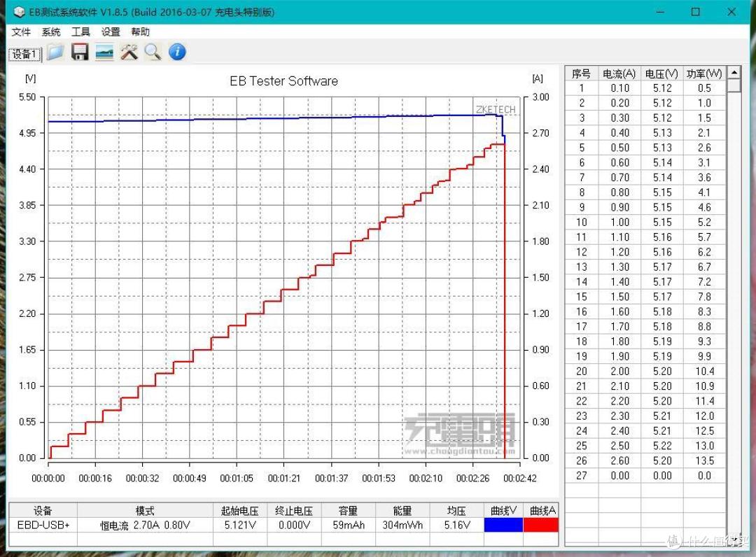Open the 文件 menu

[21, 31]
